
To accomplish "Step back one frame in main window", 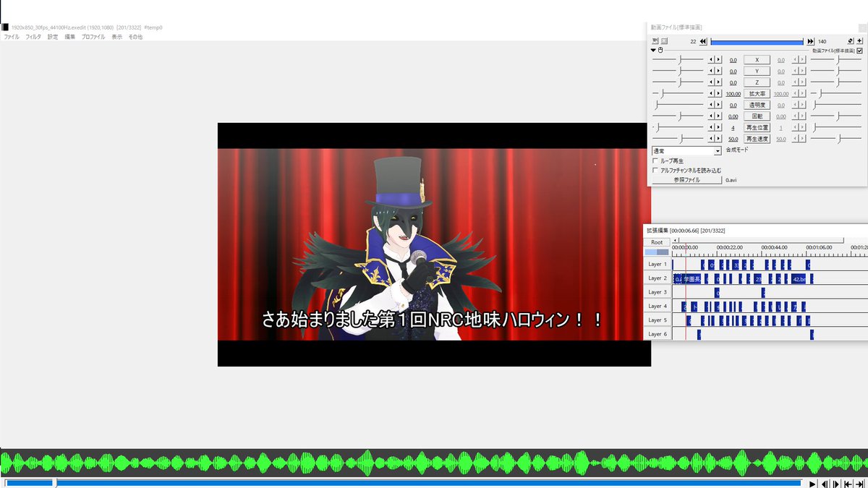I will (825, 484).
